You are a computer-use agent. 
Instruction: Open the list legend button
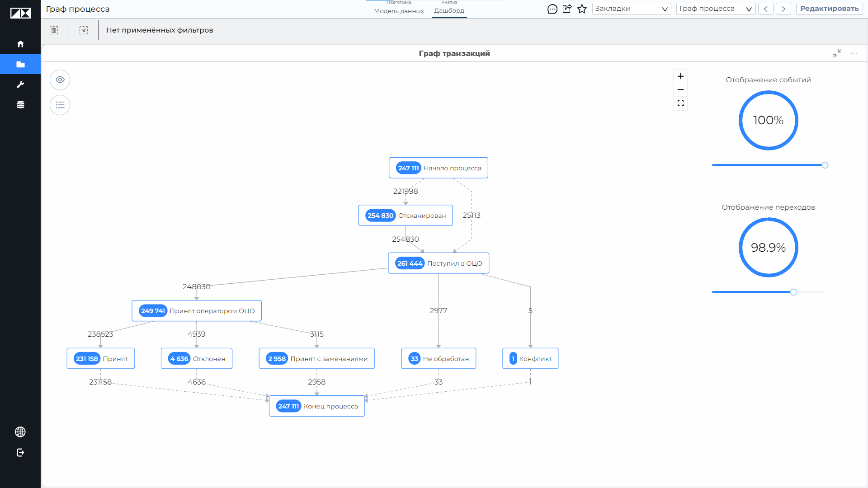coord(60,105)
